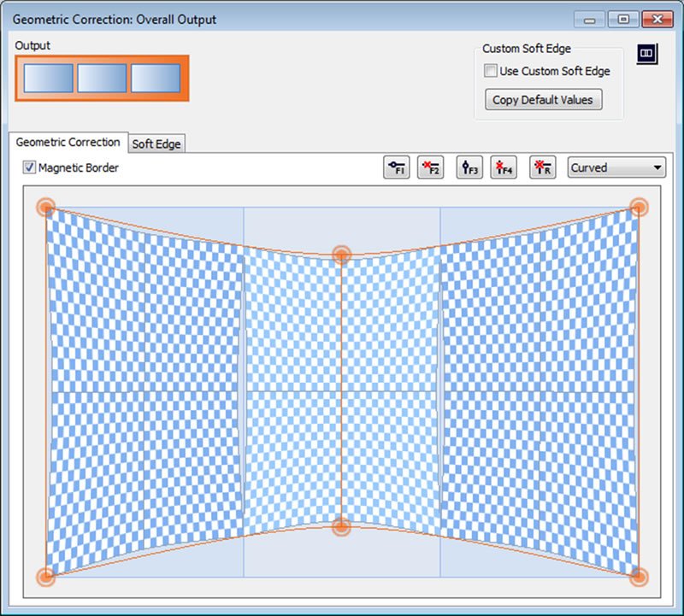This screenshot has height=616, width=684.
Task: Select the Geometric Correction tab
Action: (68, 142)
